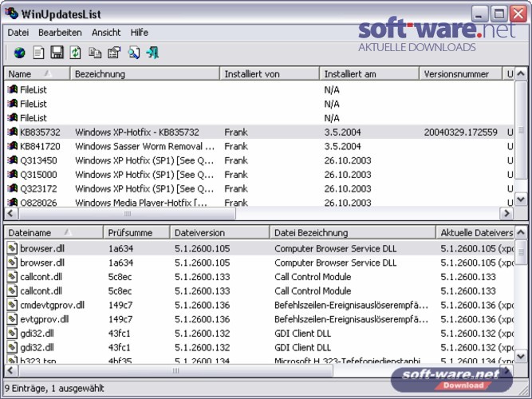Sort by Versionsnummer column header

click(460, 73)
